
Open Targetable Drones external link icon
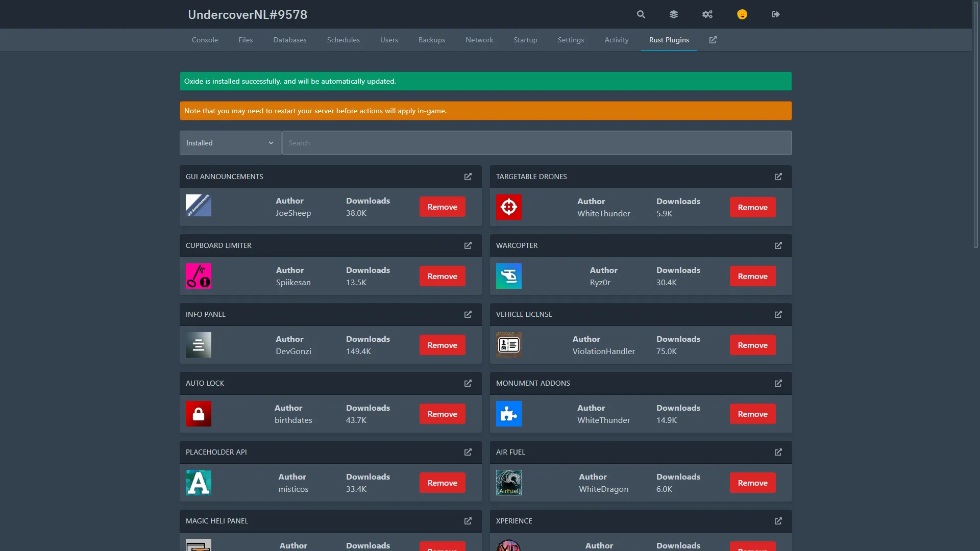click(x=778, y=177)
